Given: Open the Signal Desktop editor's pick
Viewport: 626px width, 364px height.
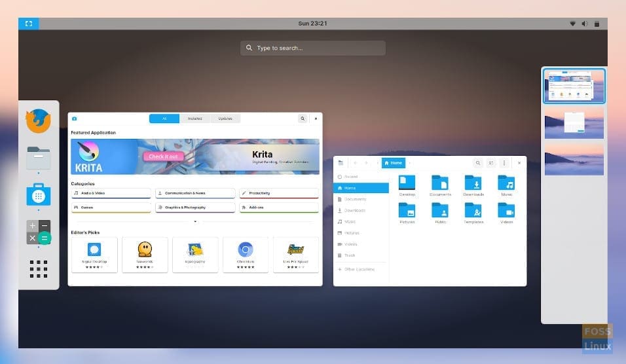Looking at the screenshot, I should (94, 255).
